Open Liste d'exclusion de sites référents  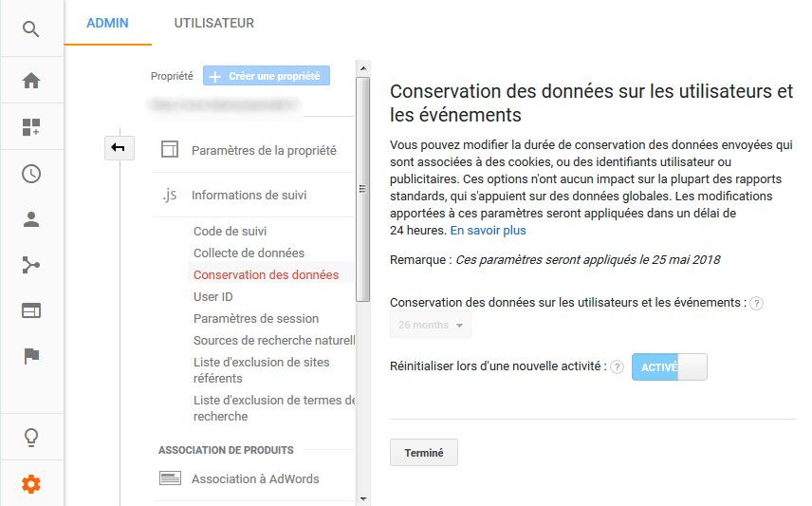click(x=261, y=370)
